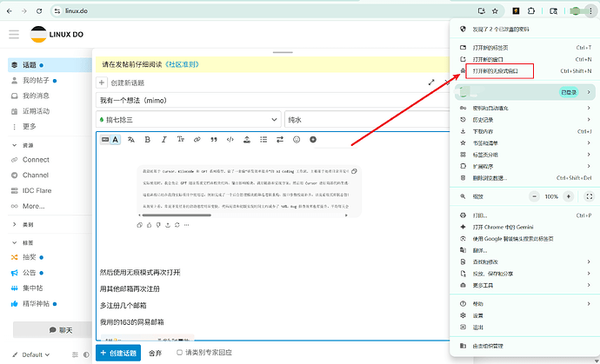Toggle bold formatting in composer toolbar
The image size is (600, 364).
pyautogui.click(x=147, y=140)
